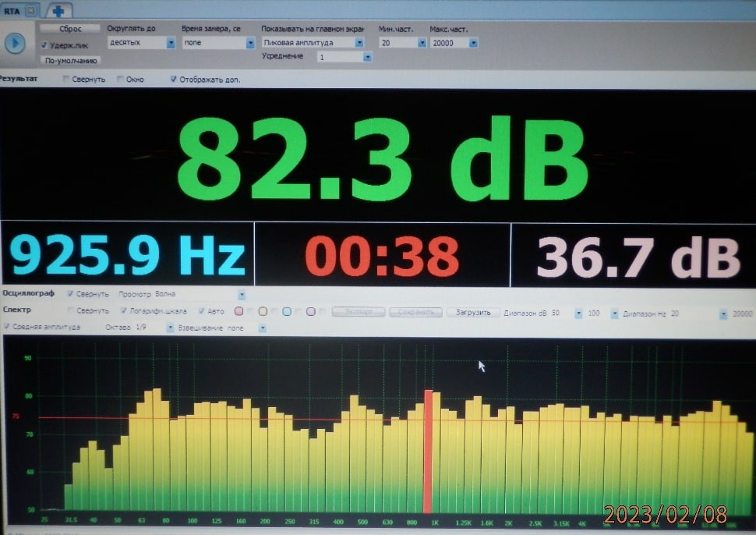Toggle the Логарифм.шкала checkbox

123,310
